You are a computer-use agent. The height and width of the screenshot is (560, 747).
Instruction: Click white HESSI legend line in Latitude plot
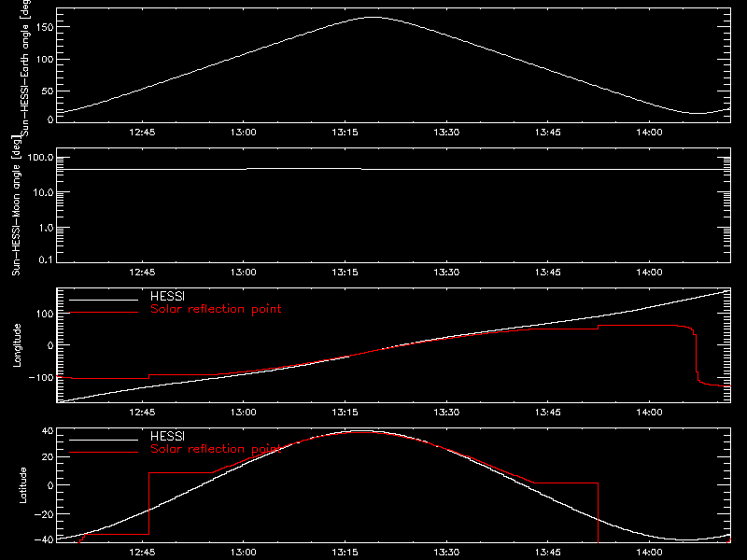coord(104,440)
